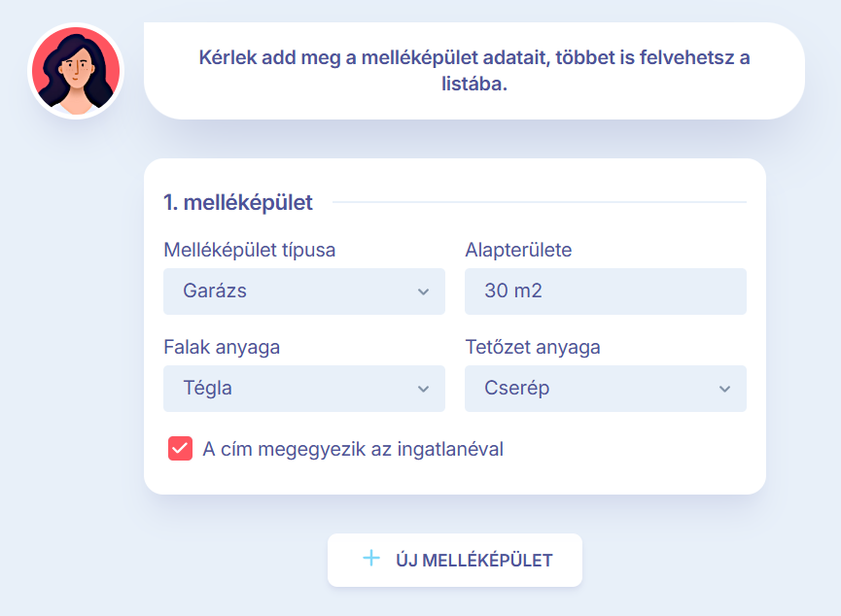Open the Falak anyaga dropdown showing Tégla
The image size is (841, 616).
(x=303, y=388)
